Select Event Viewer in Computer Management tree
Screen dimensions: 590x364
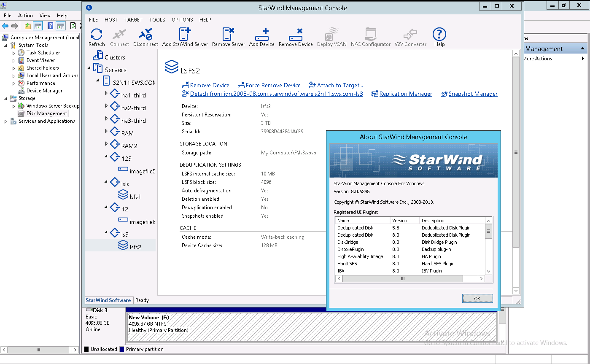(x=40, y=60)
